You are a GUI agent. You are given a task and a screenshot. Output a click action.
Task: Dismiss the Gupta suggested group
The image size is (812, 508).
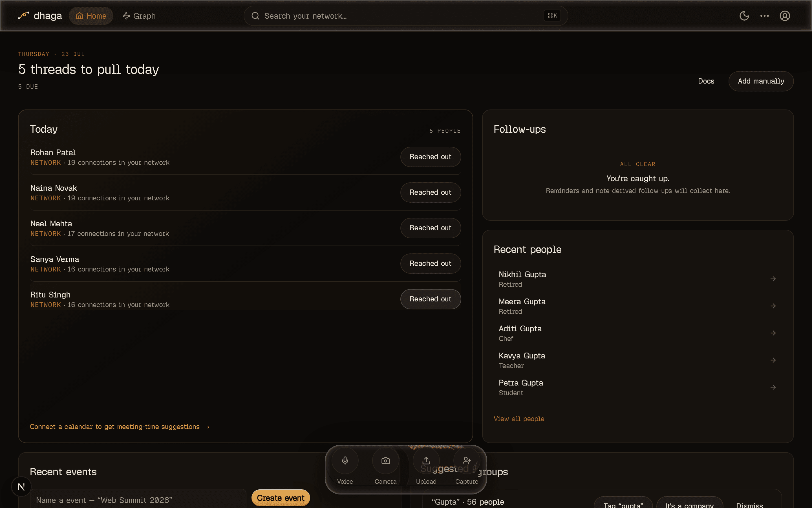coord(749,505)
